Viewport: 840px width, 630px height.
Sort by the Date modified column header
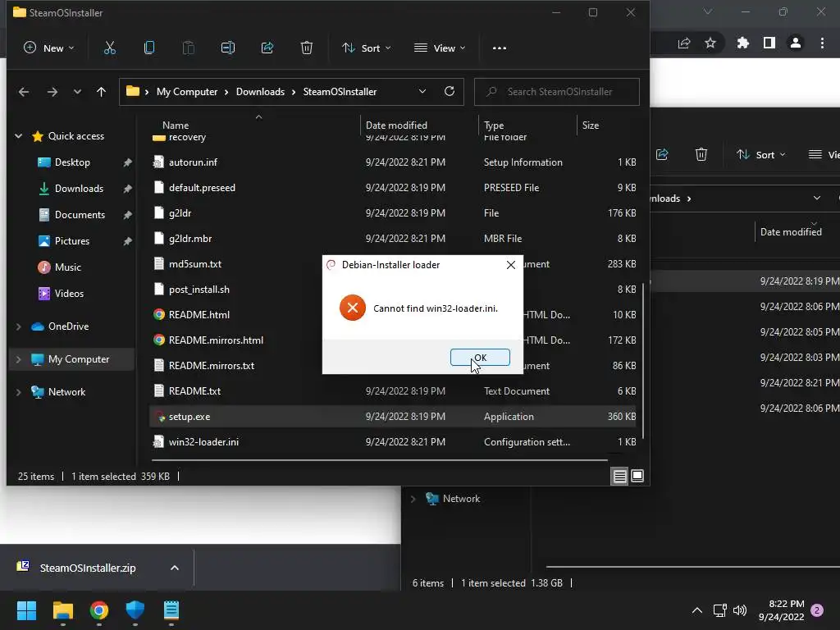[396, 126]
